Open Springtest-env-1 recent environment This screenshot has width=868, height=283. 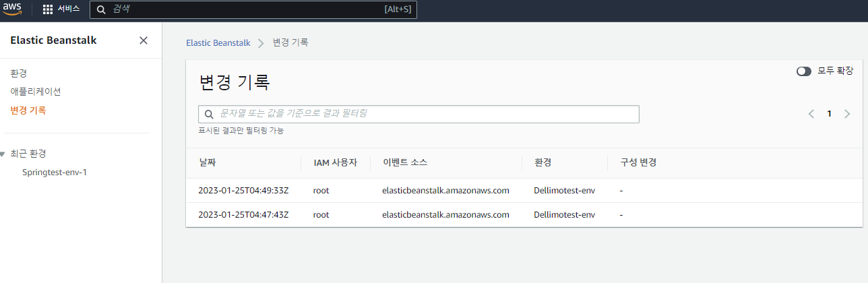point(55,172)
